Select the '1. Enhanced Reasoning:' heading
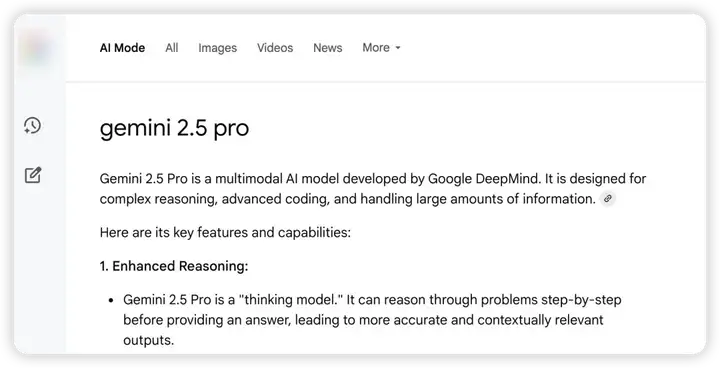This screenshot has height=368, width=720. click(174, 266)
